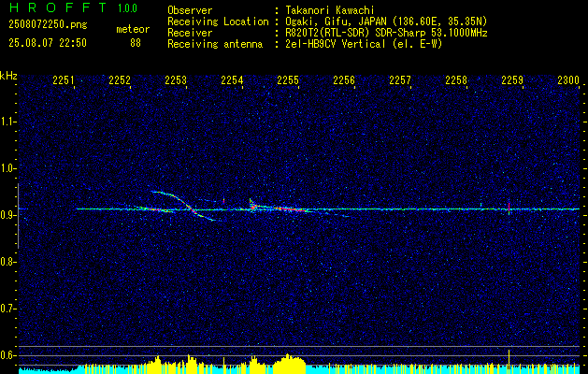Click the 2300 time axis marker
The height and width of the screenshot is (374, 588).
(x=568, y=80)
